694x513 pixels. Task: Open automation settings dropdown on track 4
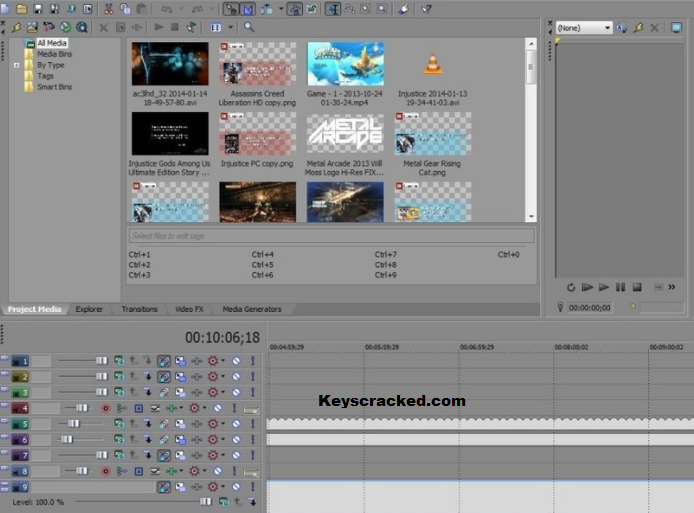click(x=204, y=408)
